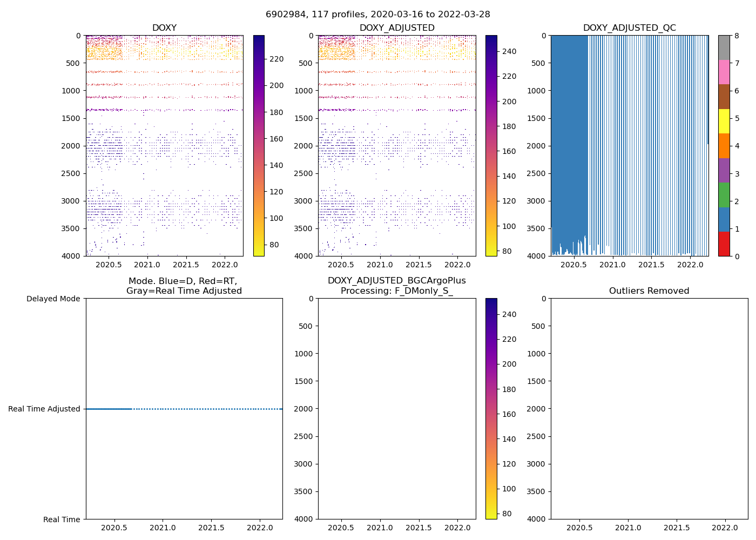Click the brown segment of the QC colorbar
Image resolution: width=756 pixels, height=540 pixels.
point(724,97)
